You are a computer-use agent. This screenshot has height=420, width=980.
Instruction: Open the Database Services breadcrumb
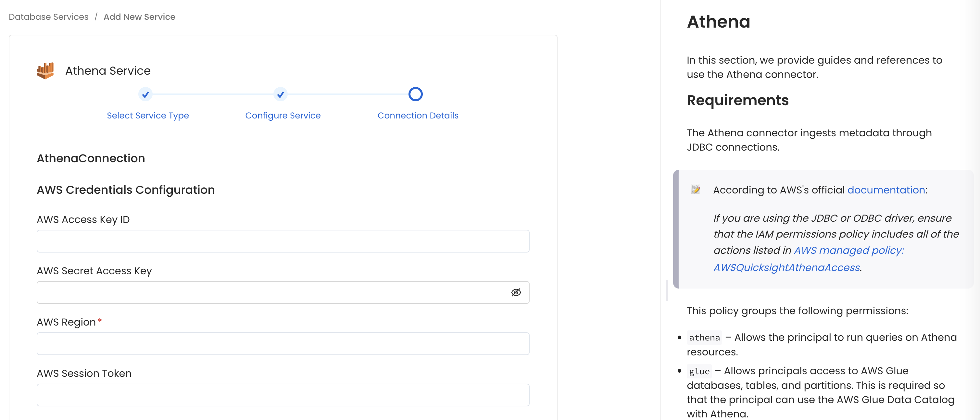pos(48,16)
